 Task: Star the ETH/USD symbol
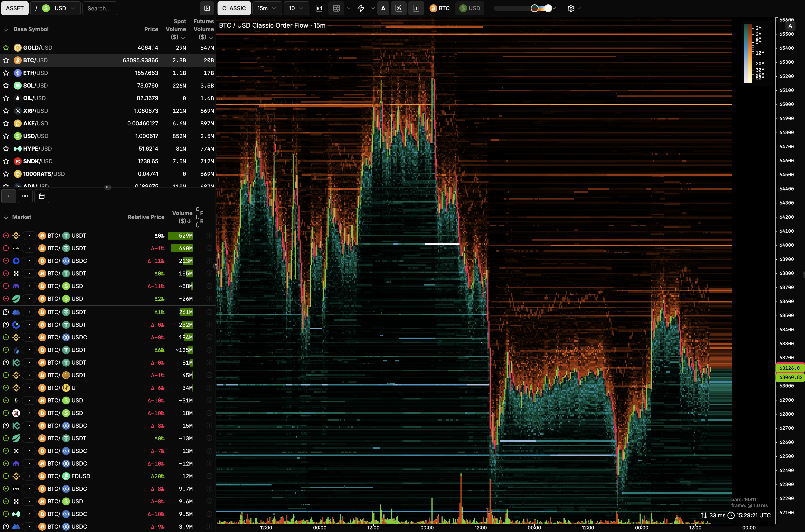pyautogui.click(x=6, y=73)
